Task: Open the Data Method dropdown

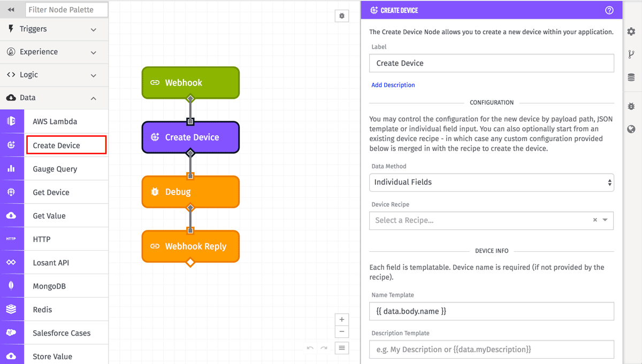Action: (491, 182)
